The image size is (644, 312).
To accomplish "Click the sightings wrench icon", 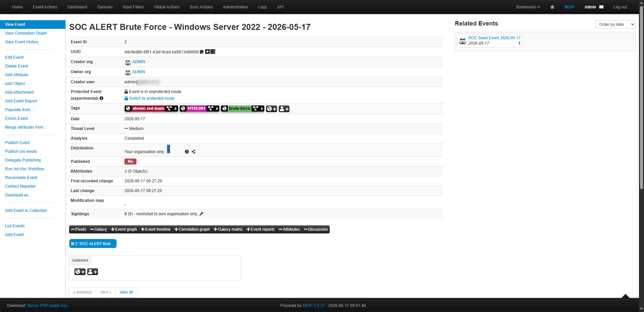I will tap(201, 214).
